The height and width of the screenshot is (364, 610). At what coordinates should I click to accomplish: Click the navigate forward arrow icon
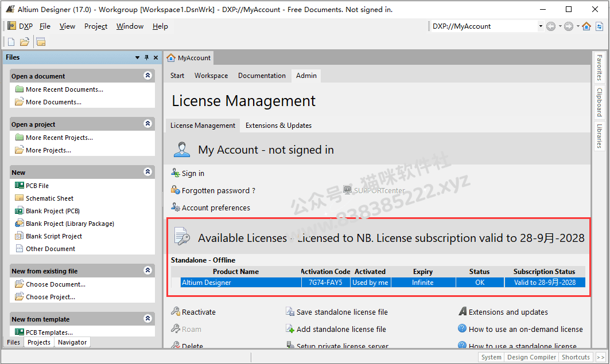(569, 26)
